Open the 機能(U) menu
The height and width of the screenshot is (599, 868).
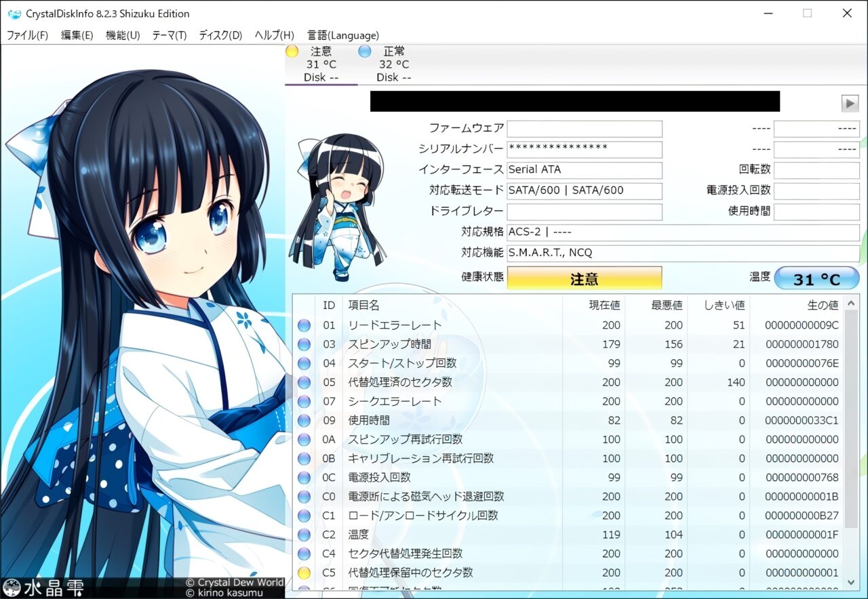(123, 35)
